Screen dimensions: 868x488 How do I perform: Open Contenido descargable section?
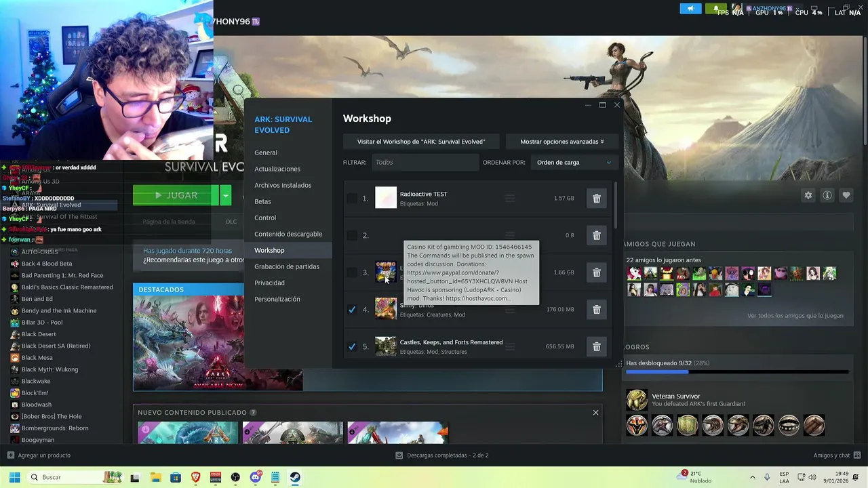(288, 234)
